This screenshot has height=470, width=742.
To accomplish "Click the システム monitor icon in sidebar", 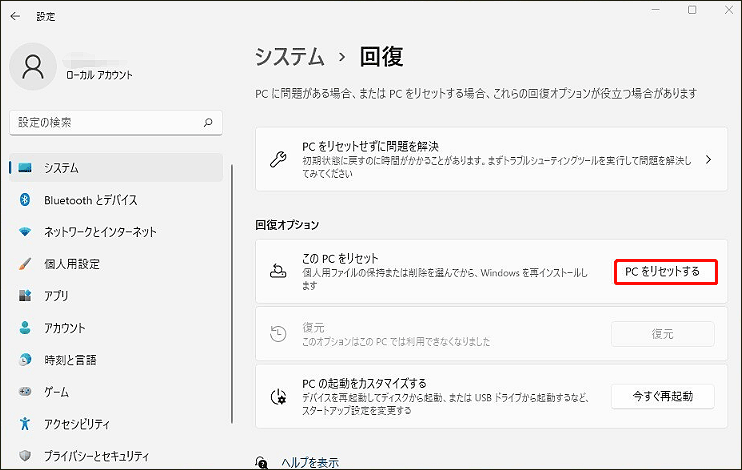I will point(25,168).
